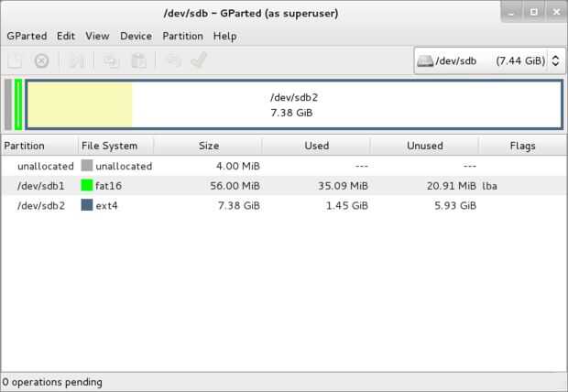Image resolution: width=568 pixels, height=392 pixels.
Task: Click the green fat16 color swatch
Action: (x=87, y=185)
